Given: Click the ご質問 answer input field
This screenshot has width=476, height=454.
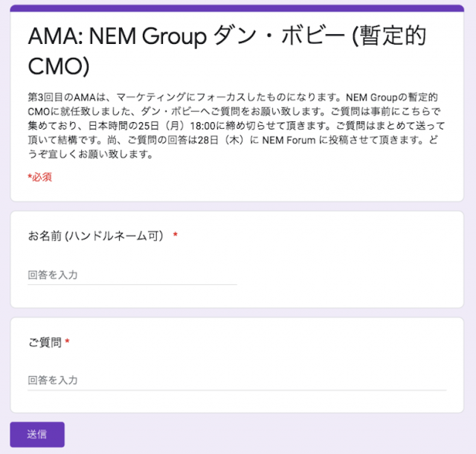Looking at the screenshot, I should pos(237,380).
